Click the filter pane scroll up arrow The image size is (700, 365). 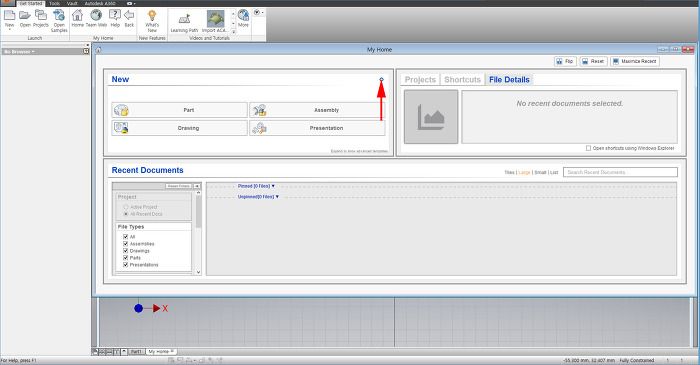(x=198, y=193)
